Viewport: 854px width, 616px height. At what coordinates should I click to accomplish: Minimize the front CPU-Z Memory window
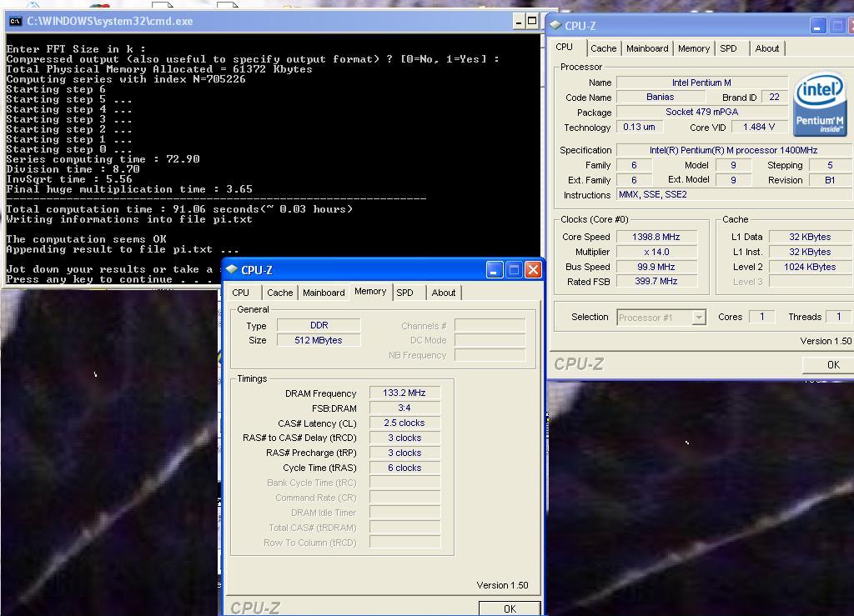(495, 270)
